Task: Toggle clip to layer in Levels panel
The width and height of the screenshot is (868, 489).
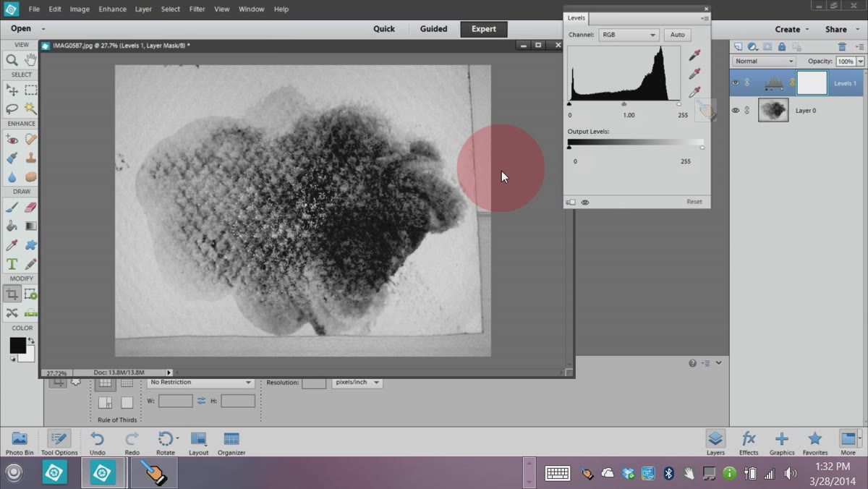Action: pyautogui.click(x=571, y=203)
